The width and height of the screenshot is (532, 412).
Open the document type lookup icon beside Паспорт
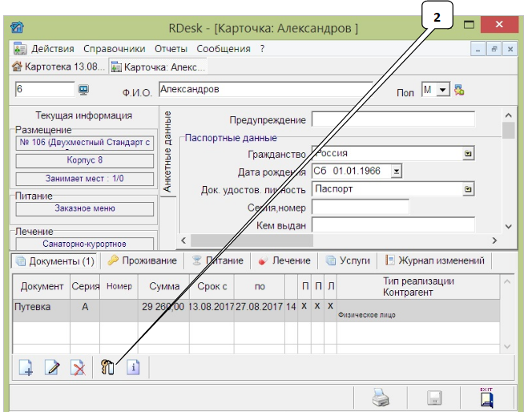468,189
